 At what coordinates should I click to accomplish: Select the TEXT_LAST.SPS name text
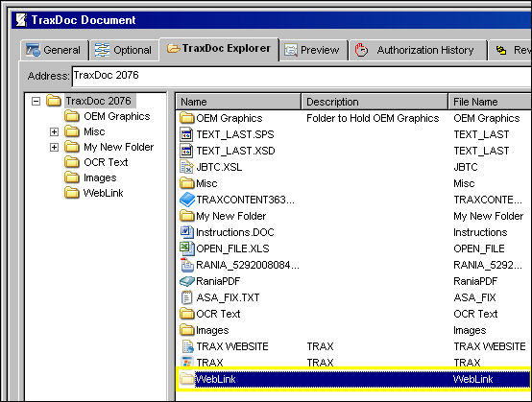point(235,134)
